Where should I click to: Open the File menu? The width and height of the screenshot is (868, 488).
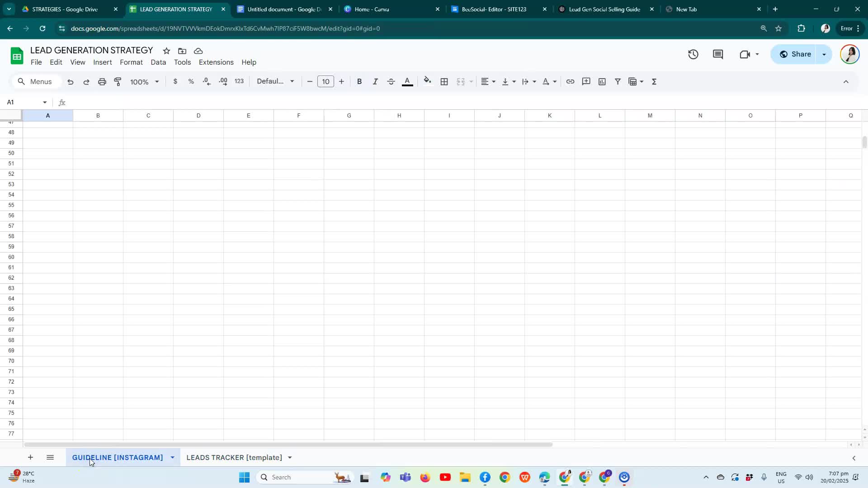(36, 62)
